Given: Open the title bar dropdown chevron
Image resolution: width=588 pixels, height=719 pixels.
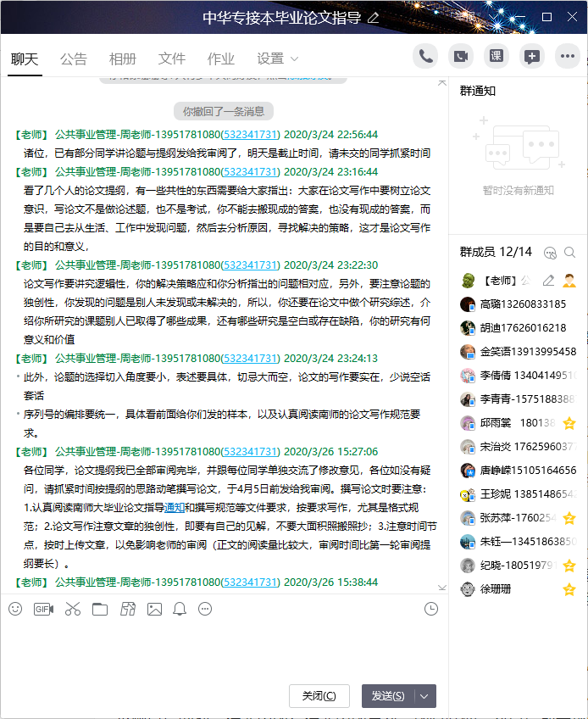Looking at the screenshot, I should pyautogui.click(x=494, y=18).
